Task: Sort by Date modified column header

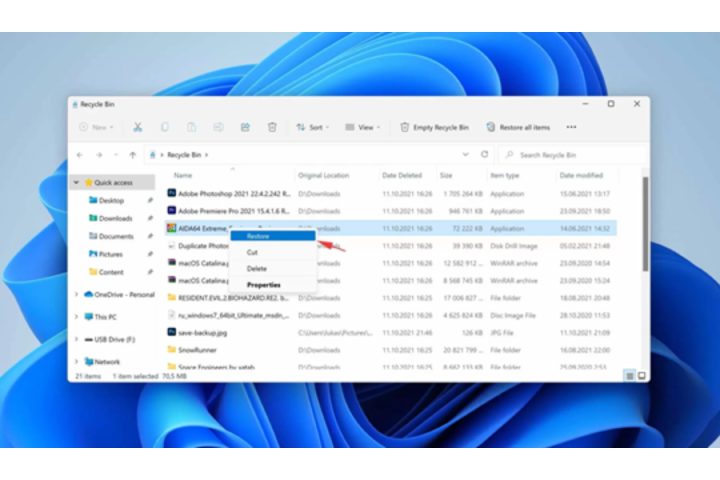Action: coord(581,175)
